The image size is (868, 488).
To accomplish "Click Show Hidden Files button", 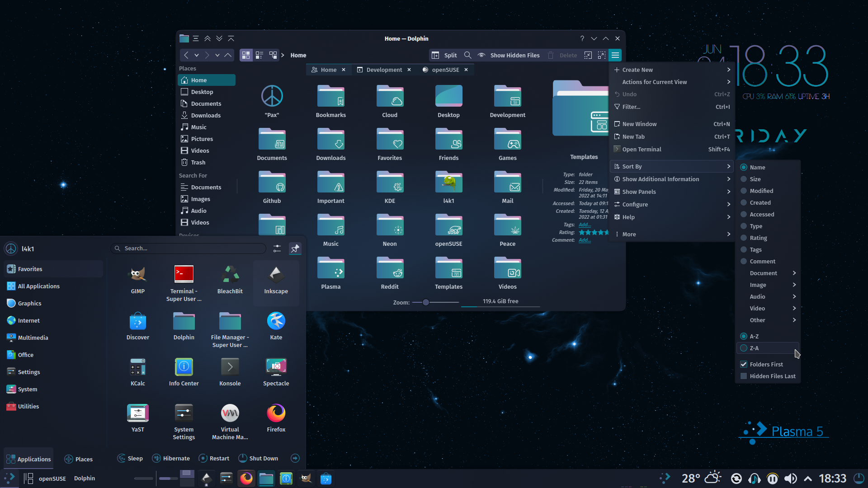I will [509, 55].
